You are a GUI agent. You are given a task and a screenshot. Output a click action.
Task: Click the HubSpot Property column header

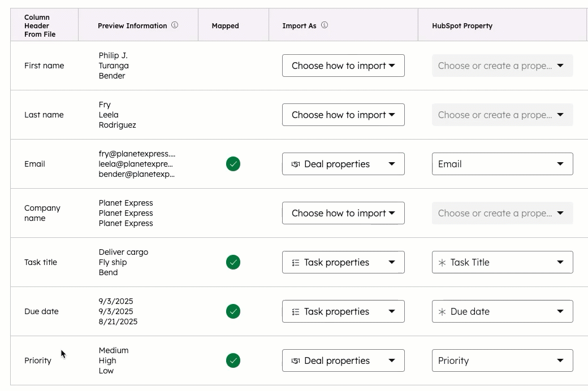(462, 25)
